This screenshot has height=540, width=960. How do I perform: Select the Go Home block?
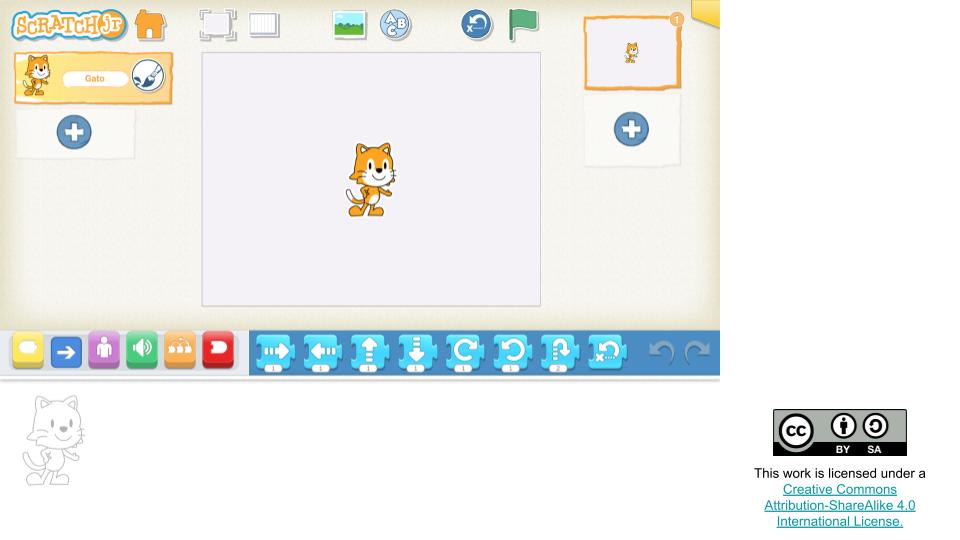(607, 352)
